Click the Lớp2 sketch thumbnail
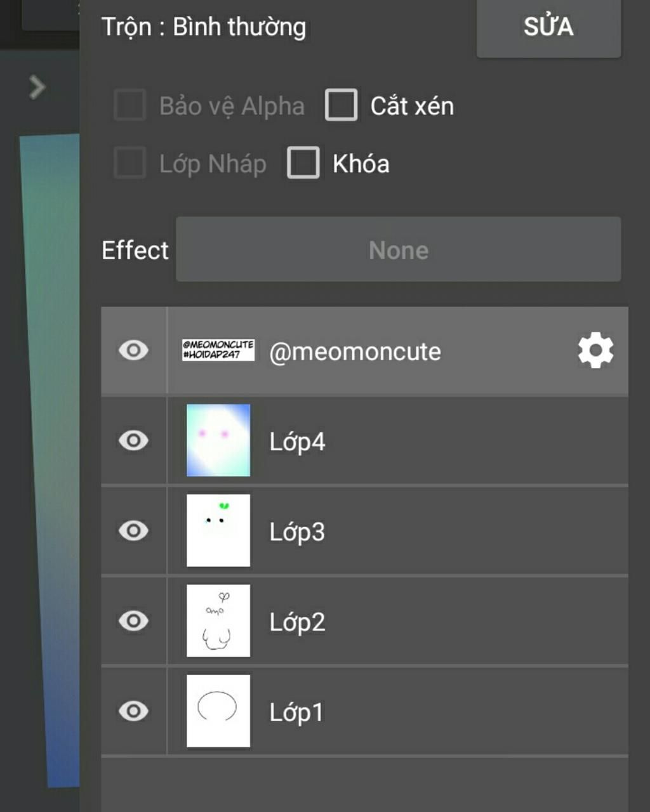The width and height of the screenshot is (650, 812). click(218, 620)
